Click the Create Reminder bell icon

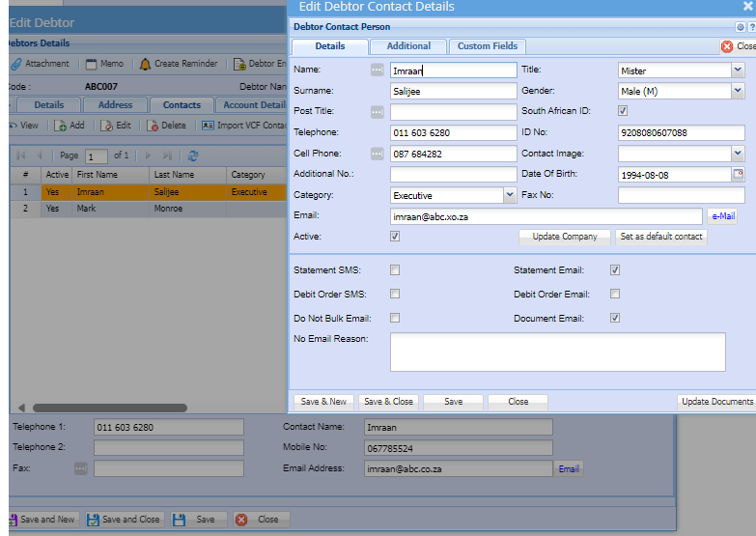coord(146,64)
